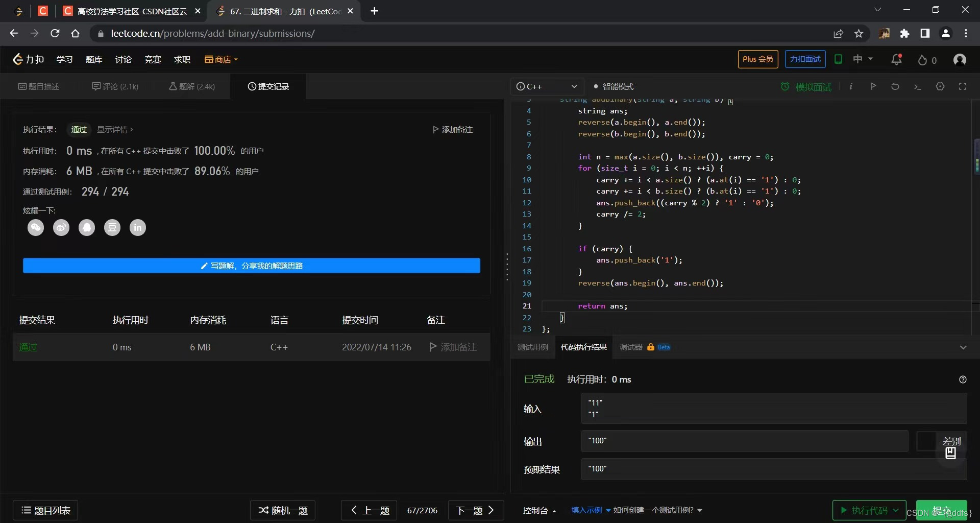Reset code to default template

coord(895,86)
